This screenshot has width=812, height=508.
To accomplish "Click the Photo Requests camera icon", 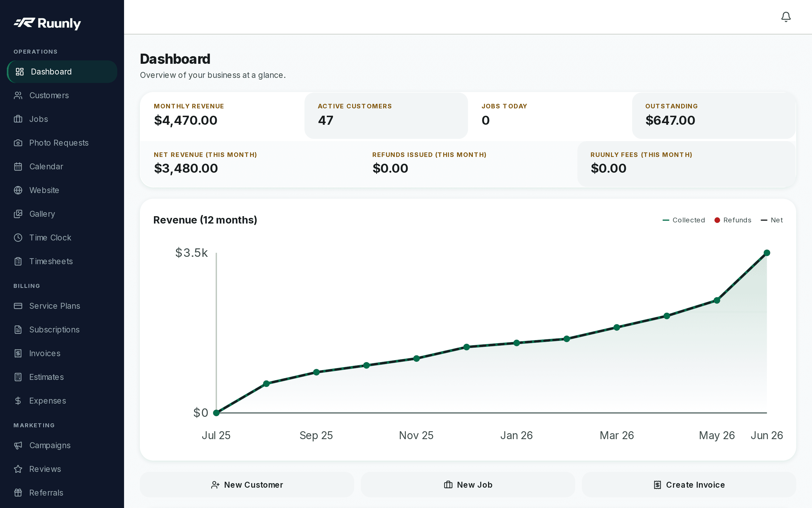I will pos(18,143).
